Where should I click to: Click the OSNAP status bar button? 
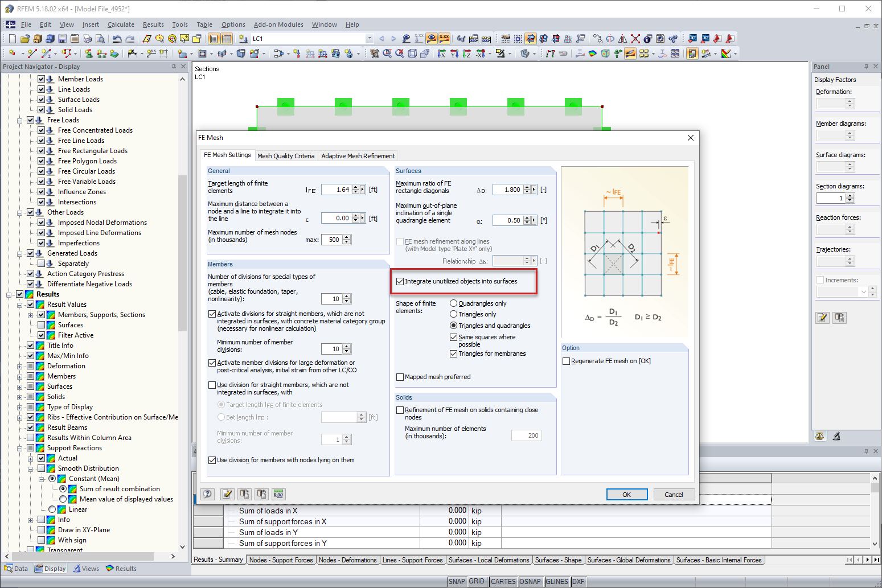coord(530,582)
